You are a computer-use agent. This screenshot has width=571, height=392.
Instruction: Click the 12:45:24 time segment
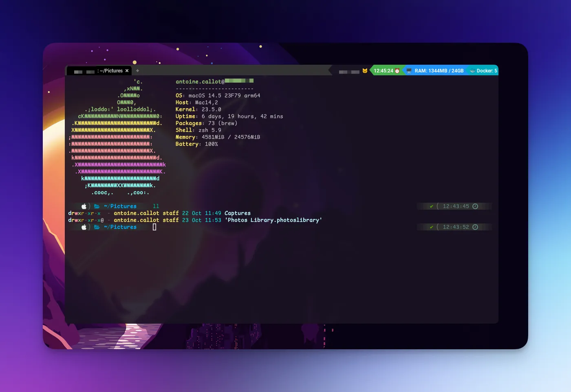(x=383, y=71)
